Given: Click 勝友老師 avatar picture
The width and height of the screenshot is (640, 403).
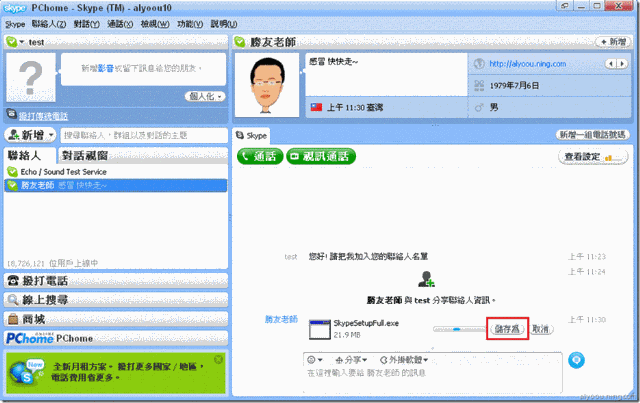Looking at the screenshot, I should 267,85.
